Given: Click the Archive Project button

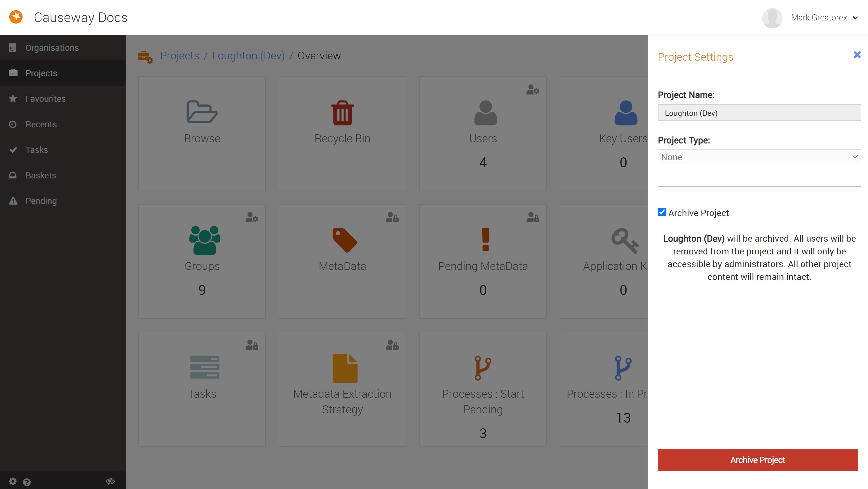Looking at the screenshot, I should 758,460.
